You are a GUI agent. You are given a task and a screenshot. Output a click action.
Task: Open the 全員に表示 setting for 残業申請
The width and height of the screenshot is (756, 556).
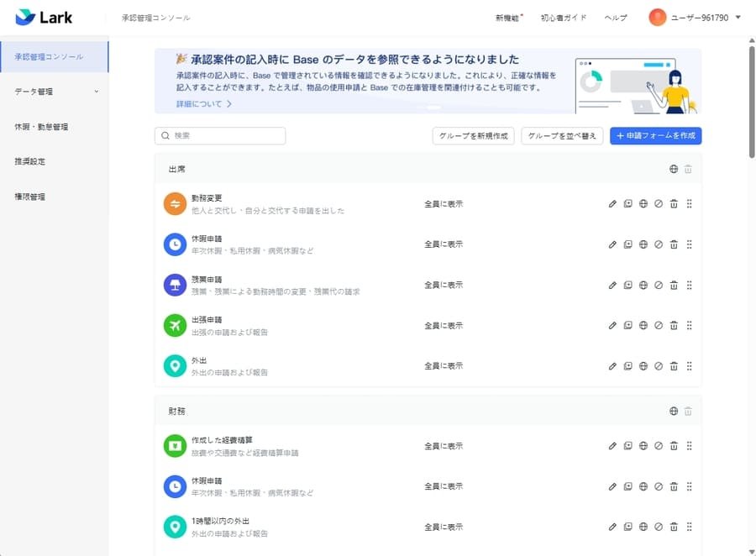[443, 285]
